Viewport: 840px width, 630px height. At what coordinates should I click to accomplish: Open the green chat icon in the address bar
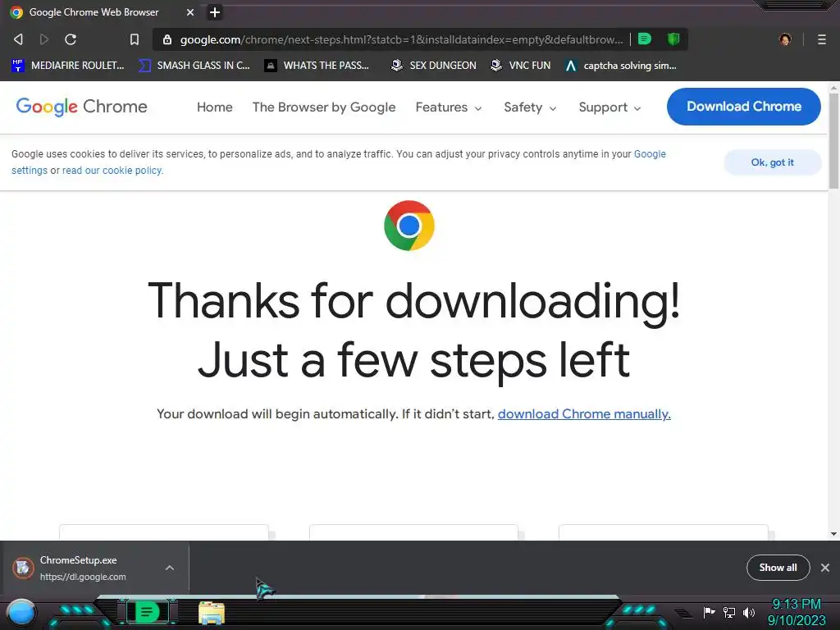pyautogui.click(x=645, y=39)
